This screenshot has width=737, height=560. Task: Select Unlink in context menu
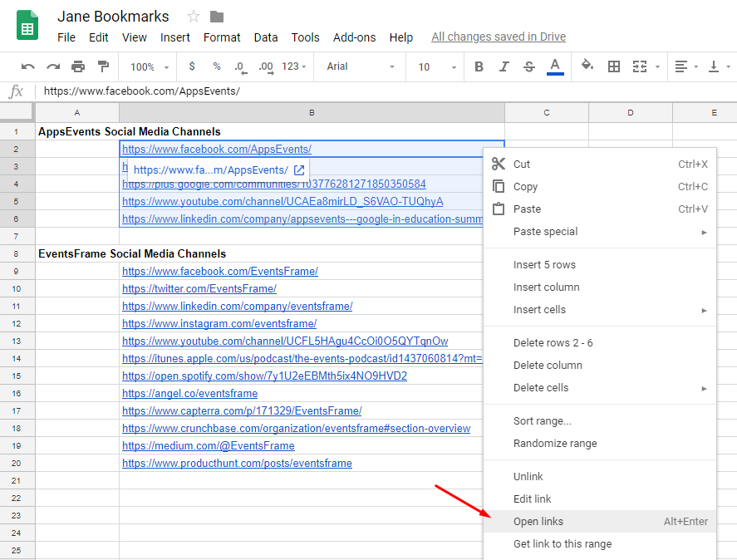click(x=600, y=476)
